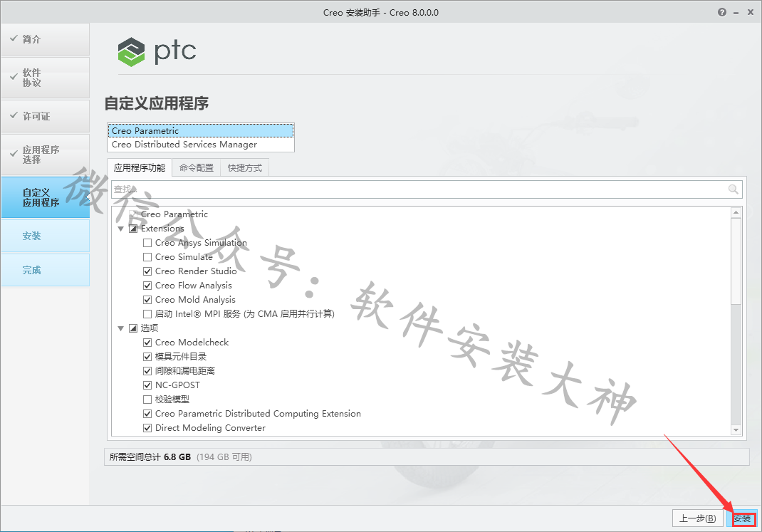Uncheck Creo Render Studio
The width and height of the screenshot is (762, 532).
click(147, 271)
